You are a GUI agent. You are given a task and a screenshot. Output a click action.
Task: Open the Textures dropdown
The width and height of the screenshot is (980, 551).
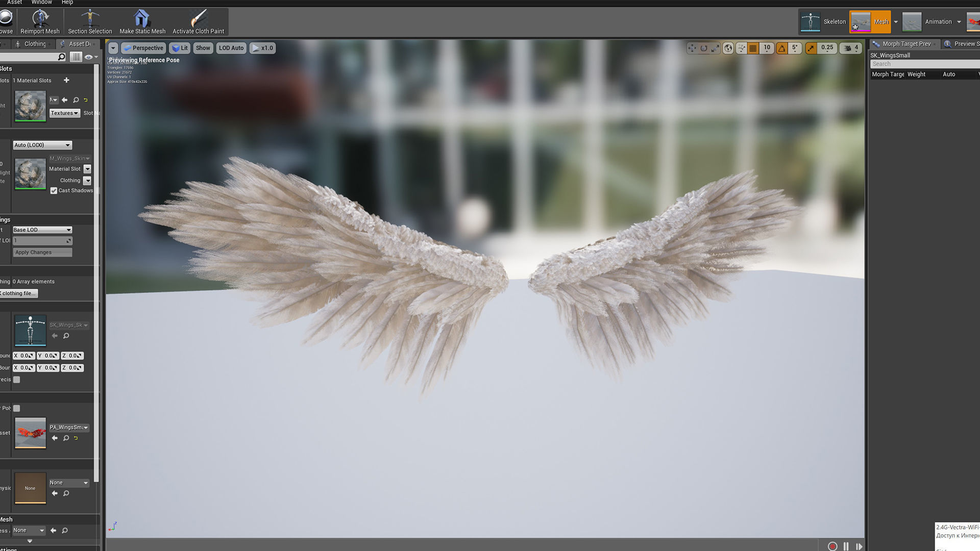64,113
